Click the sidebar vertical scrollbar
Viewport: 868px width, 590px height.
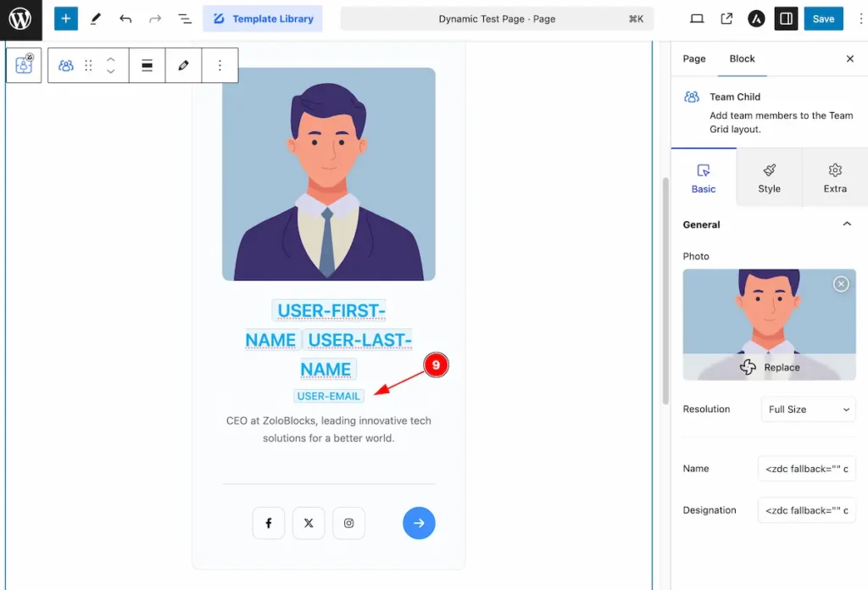[666, 291]
